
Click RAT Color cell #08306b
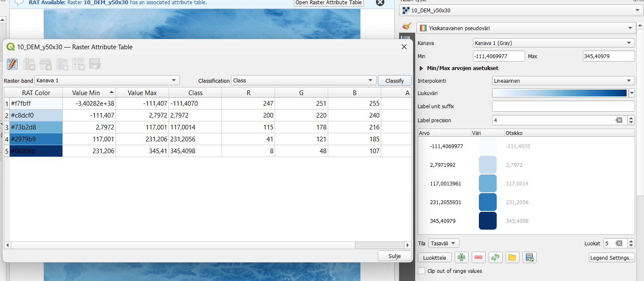pyautogui.click(x=36, y=151)
